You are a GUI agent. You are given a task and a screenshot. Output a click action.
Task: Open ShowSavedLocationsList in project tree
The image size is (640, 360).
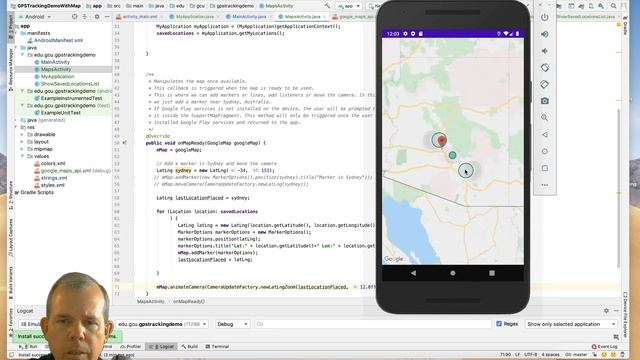[69, 84]
